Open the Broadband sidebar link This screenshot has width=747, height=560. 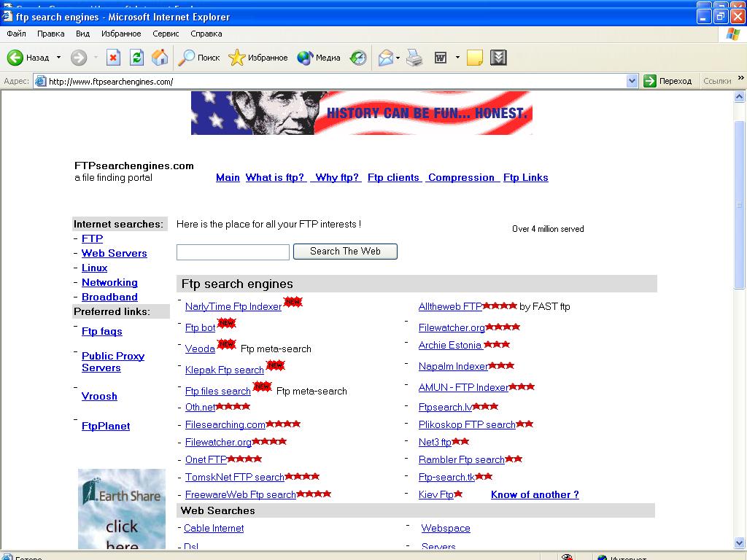[109, 297]
